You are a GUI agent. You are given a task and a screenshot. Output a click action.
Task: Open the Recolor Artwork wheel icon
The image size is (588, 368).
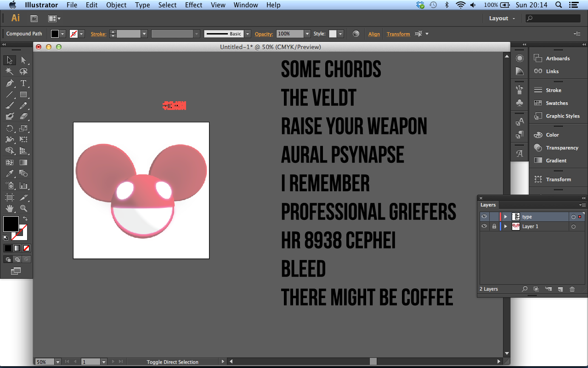click(356, 34)
